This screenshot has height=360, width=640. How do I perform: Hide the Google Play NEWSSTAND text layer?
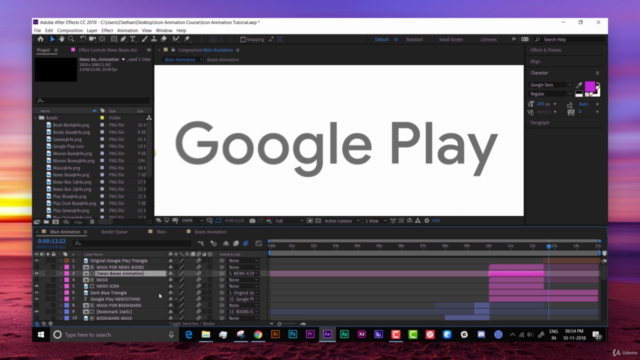pyautogui.click(x=36, y=299)
